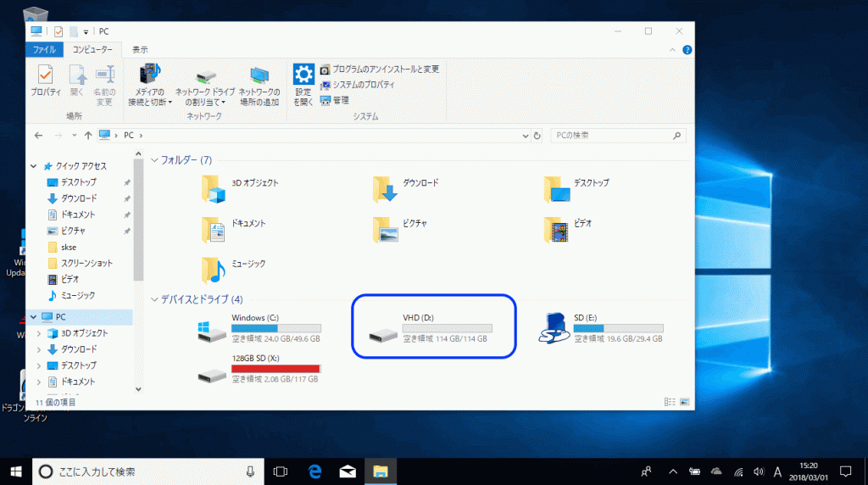Image resolution: width=868 pixels, height=485 pixels.
Task: Open the Windows Start menu
Action: pos(16,471)
